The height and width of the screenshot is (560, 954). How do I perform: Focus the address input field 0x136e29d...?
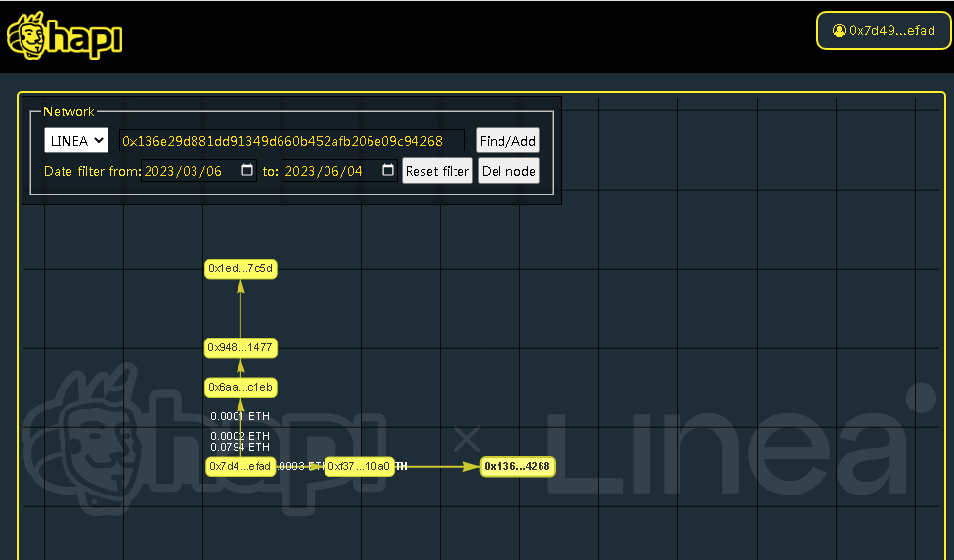click(x=292, y=141)
